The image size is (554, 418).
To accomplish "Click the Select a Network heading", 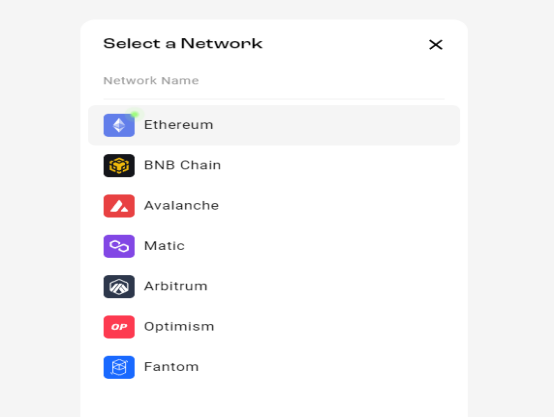I will point(183,43).
